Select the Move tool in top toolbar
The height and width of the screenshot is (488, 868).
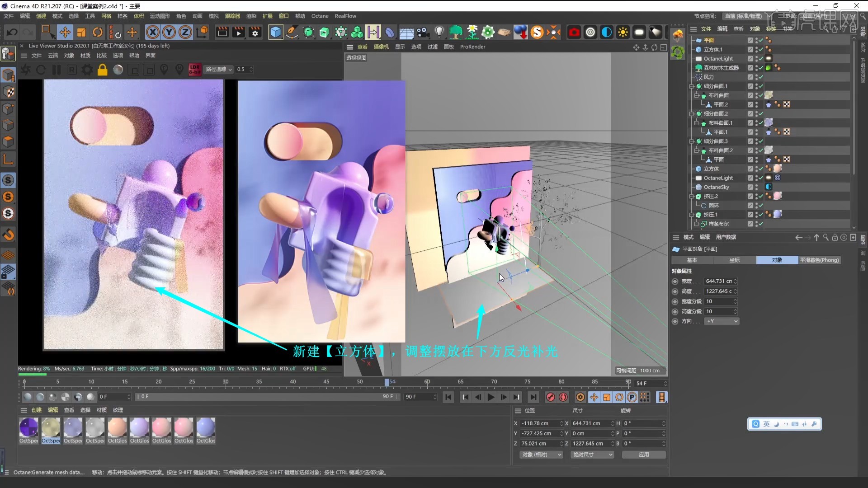65,32
